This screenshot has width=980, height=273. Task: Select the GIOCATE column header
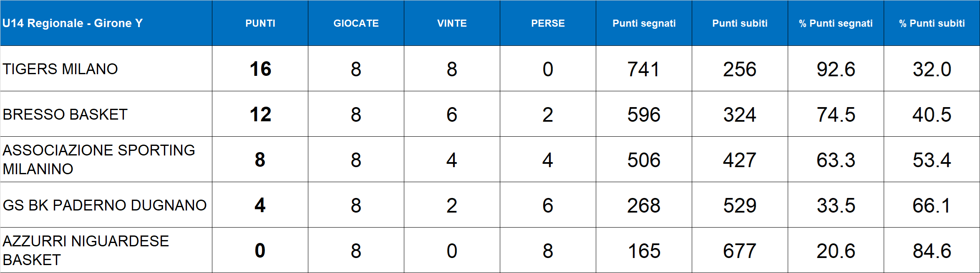tap(356, 23)
